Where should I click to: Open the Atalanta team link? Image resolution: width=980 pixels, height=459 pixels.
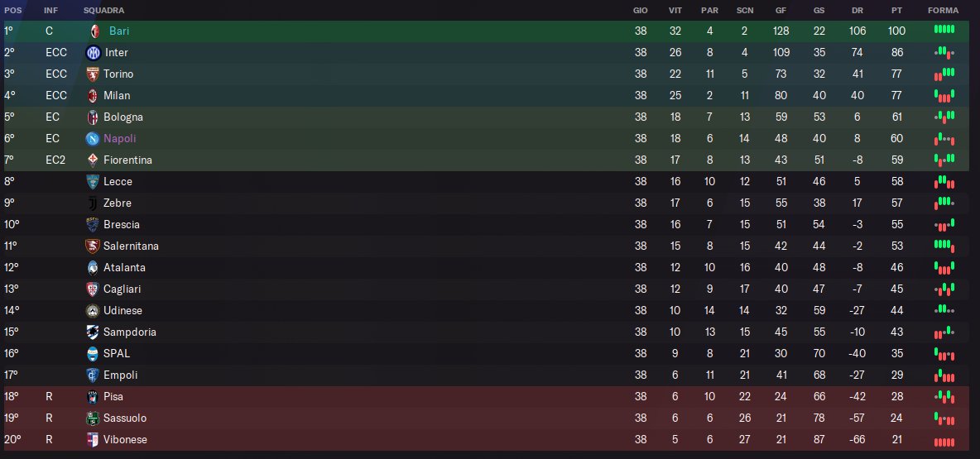point(124,267)
